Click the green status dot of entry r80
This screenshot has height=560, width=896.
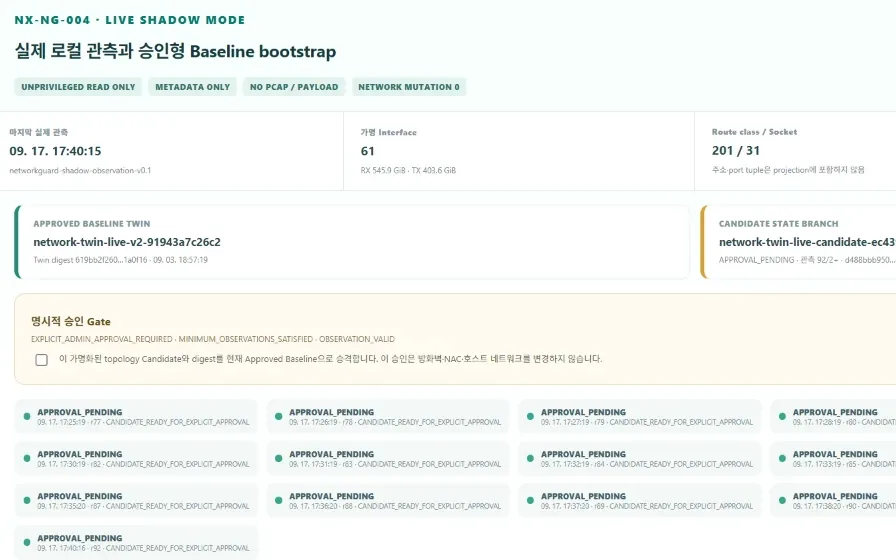coord(782,417)
